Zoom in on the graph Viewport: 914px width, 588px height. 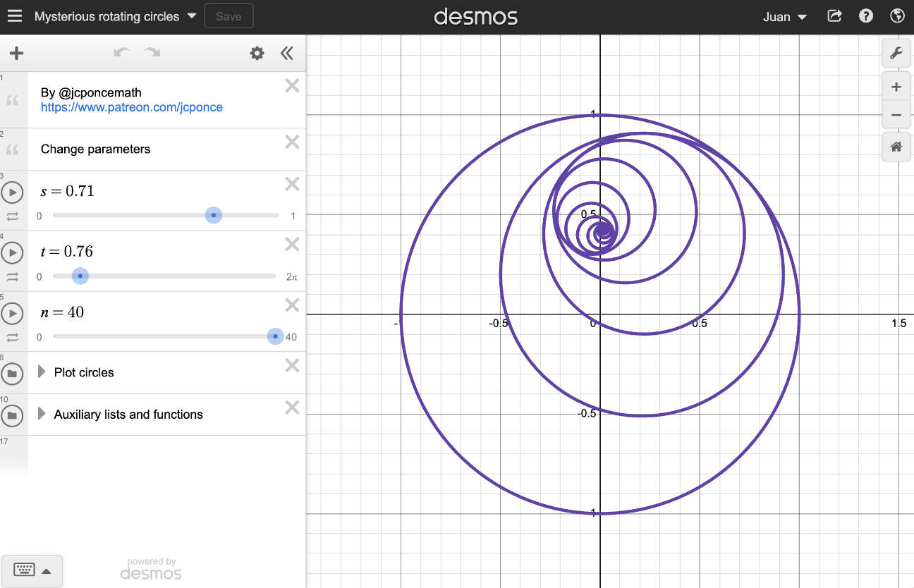coord(896,87)
